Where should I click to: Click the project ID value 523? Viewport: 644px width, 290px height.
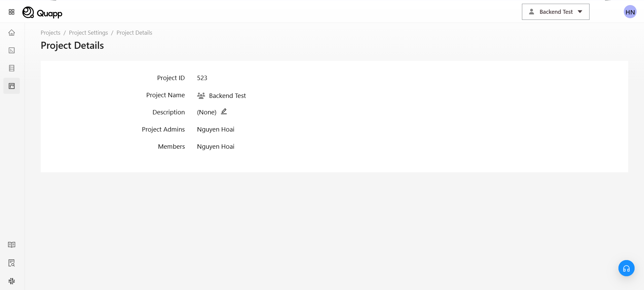[x=202, y=78]
